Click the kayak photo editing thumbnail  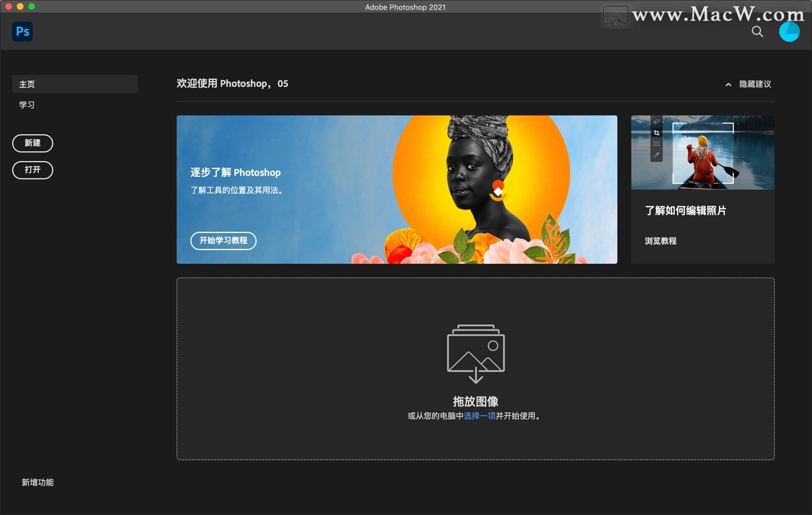point(702,152)
